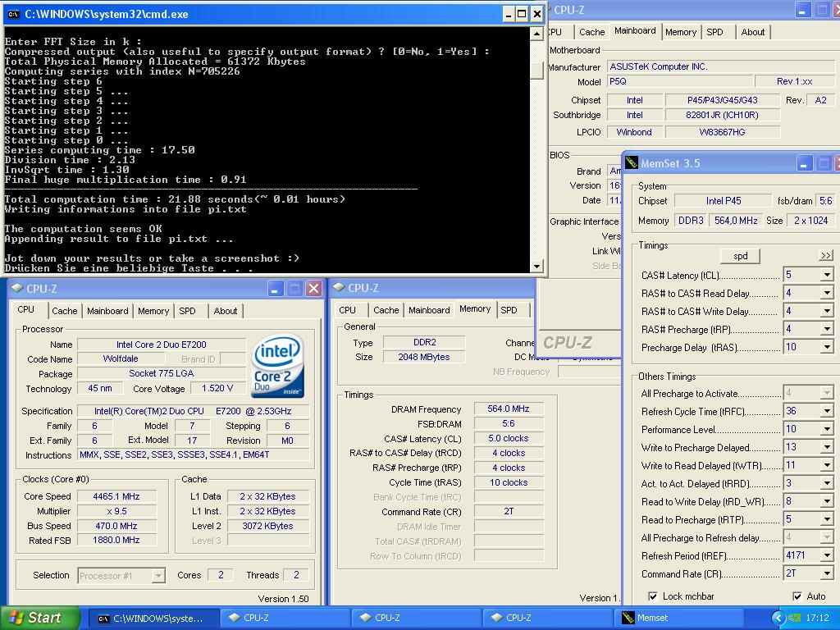Click the cmd scrollbar down arrow
Viewport: 840px width, 630px height.
pyautogui.click(x=536, y=266)
